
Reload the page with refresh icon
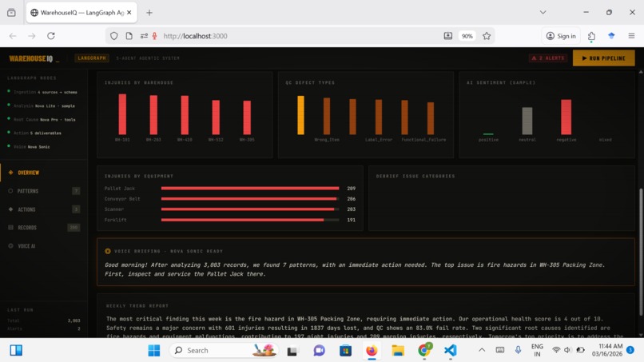[x=51, y=36]
